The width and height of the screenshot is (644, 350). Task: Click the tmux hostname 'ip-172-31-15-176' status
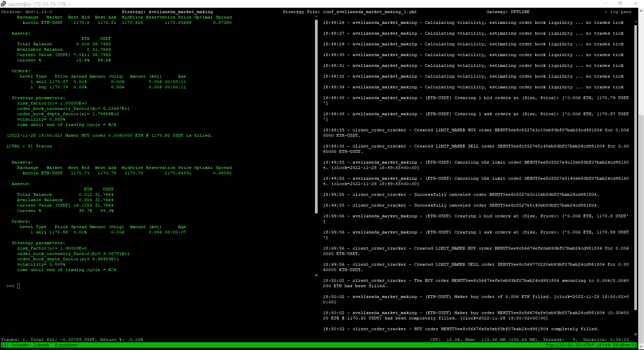pyautogui.click(x=570, y=345)
